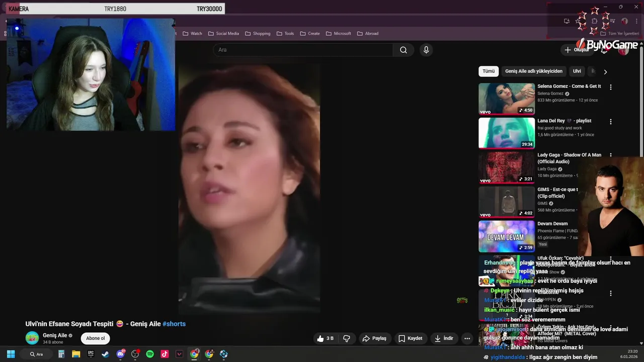Open Lady Gaga Shadow Of A Man thumbnail

point(507,167)
